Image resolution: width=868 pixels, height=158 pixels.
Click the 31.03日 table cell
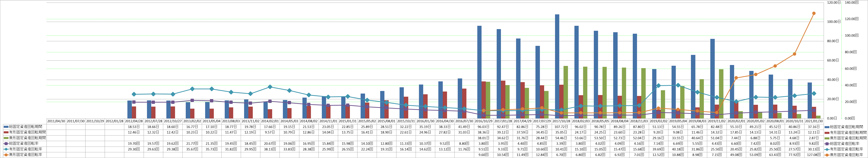[465, 132]
